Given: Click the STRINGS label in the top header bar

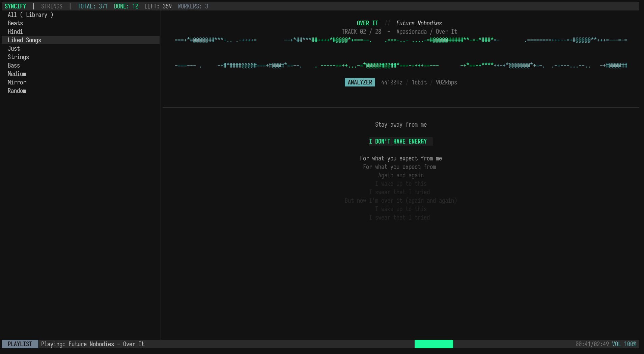Looking at the screenshot, I should 52,6.
